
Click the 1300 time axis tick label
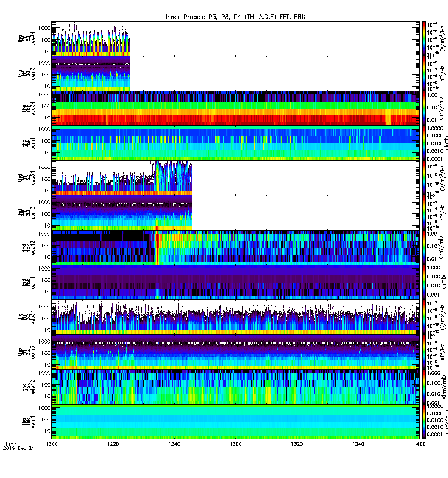(x=235, y=444)
